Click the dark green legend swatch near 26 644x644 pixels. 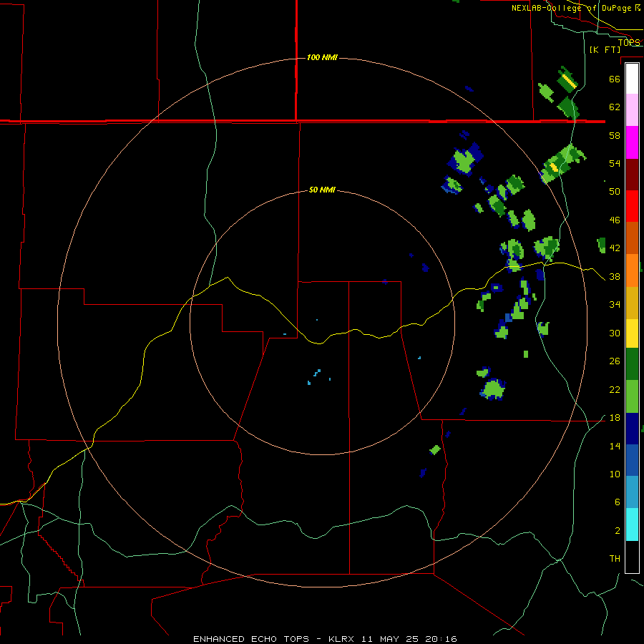point(632,364)
